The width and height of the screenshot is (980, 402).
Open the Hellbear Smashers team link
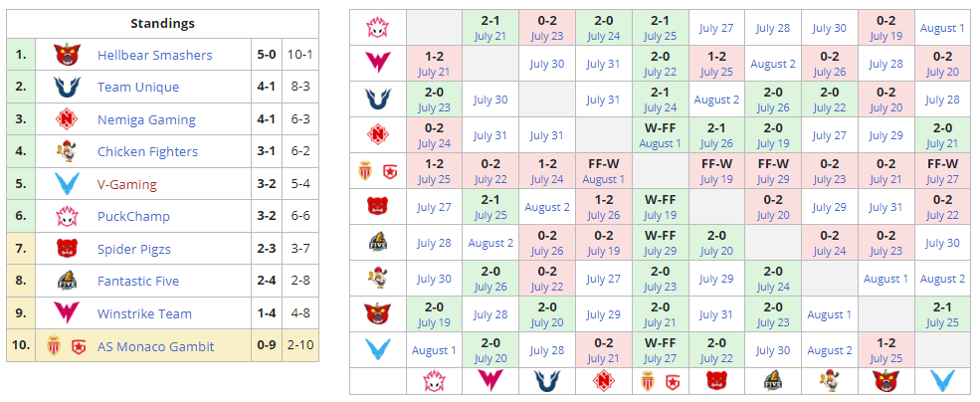[x=155, y=55]
